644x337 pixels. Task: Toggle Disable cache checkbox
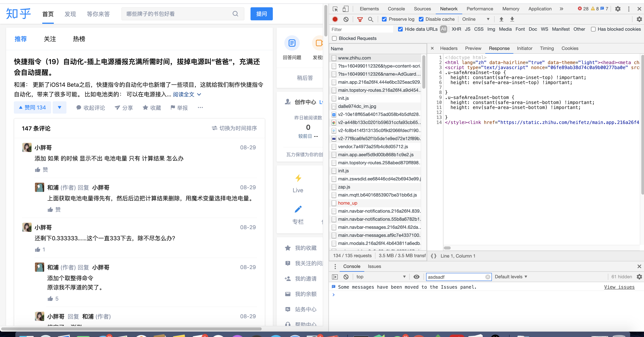point(421,19)
